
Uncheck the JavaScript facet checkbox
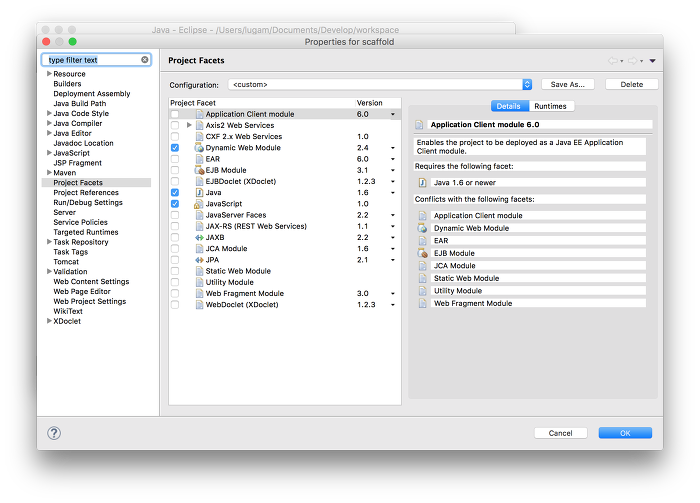(x=175, y=204)
